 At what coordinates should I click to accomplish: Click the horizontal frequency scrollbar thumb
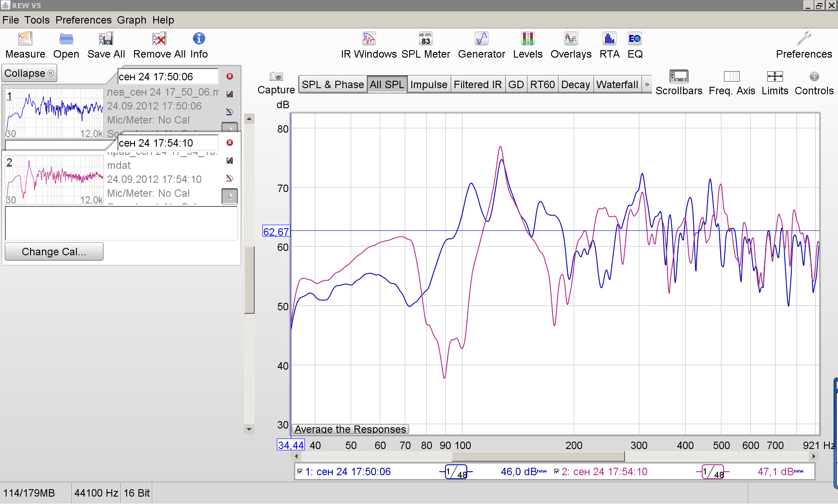click(538, 456)
